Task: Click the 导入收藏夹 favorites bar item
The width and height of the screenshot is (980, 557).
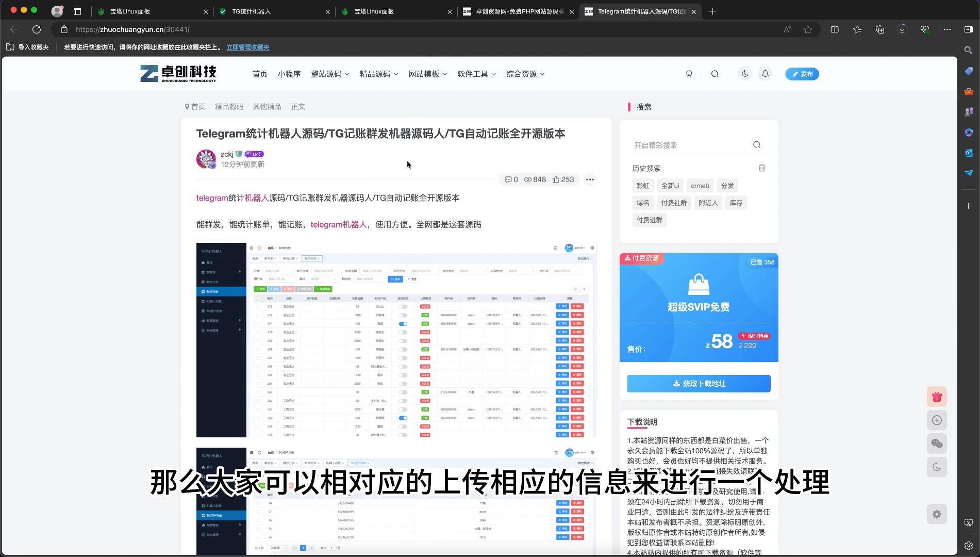Action: tap(27, 47)
